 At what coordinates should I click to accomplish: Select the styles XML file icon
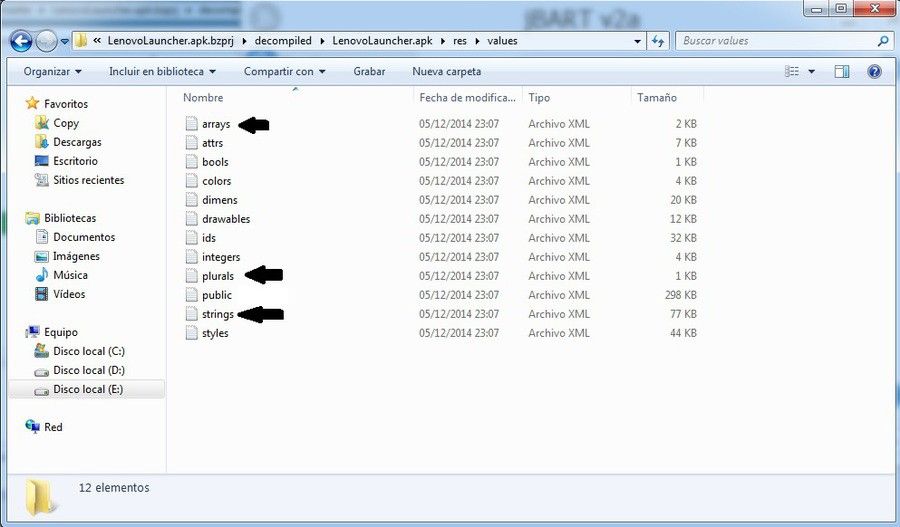coord(191,332)
